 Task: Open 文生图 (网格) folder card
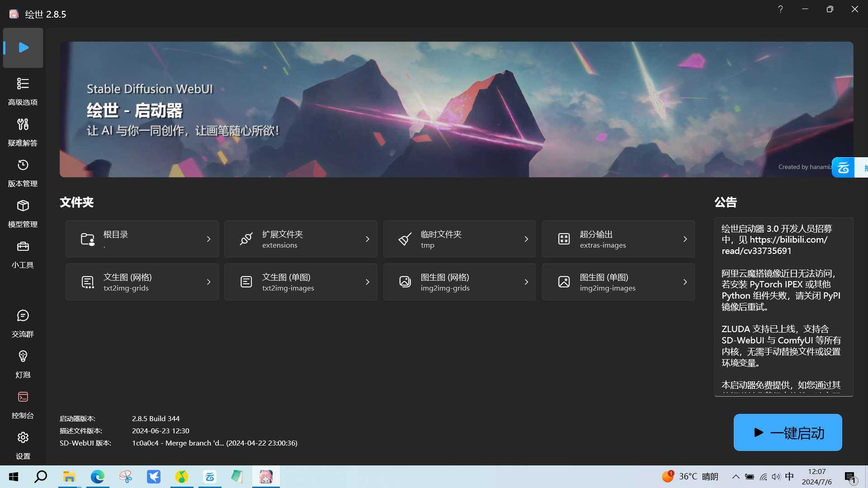click(142, 282)
